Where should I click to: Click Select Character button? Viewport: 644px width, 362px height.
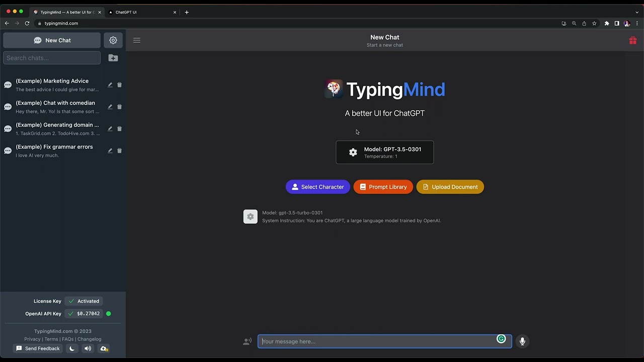click(x=318, y=187)
